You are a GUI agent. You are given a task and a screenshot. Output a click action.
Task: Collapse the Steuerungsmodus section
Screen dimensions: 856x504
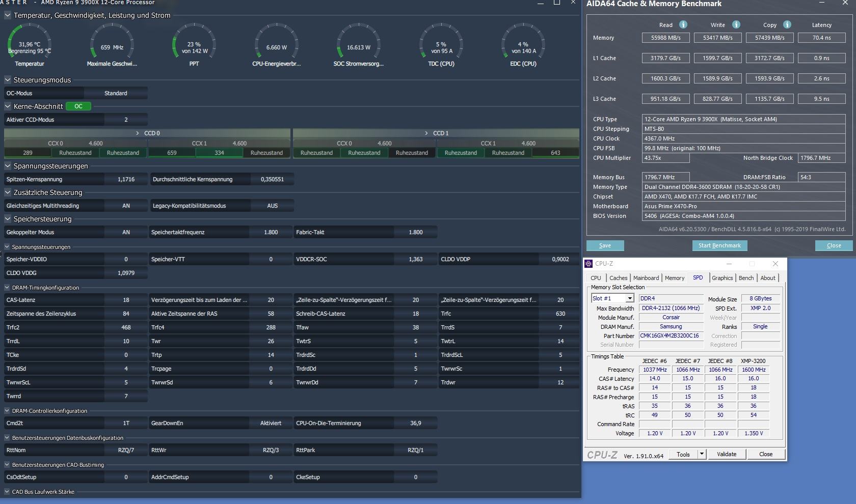tap(8, 80)
